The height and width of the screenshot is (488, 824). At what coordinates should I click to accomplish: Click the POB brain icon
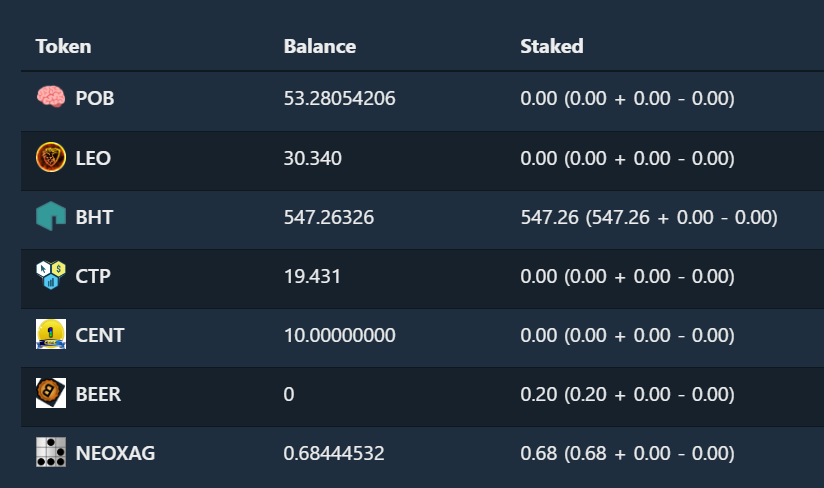(51, 97)
